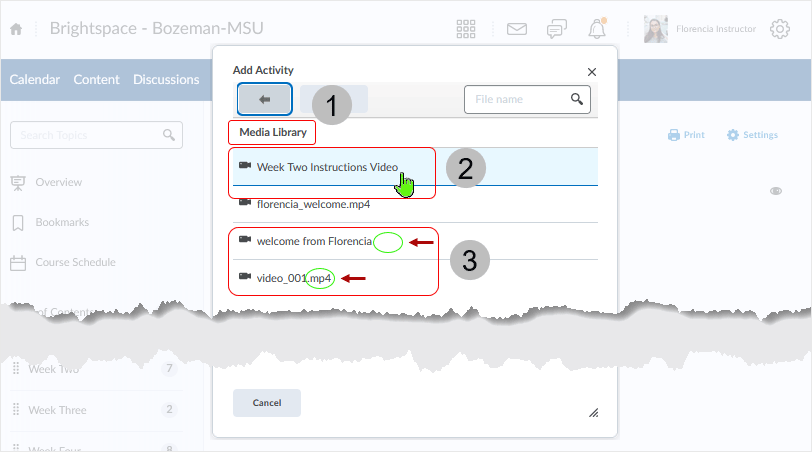812x452 pixels.
Task: Open the Week Three module
Action: pyautogui.click(x=57, y=410)
